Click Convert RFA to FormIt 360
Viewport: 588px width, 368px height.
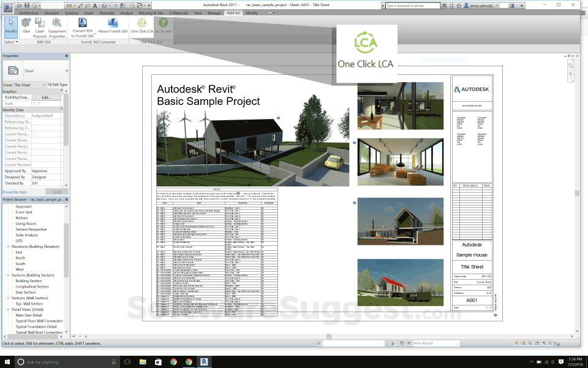pyautogui.click(x=83, y=26)
